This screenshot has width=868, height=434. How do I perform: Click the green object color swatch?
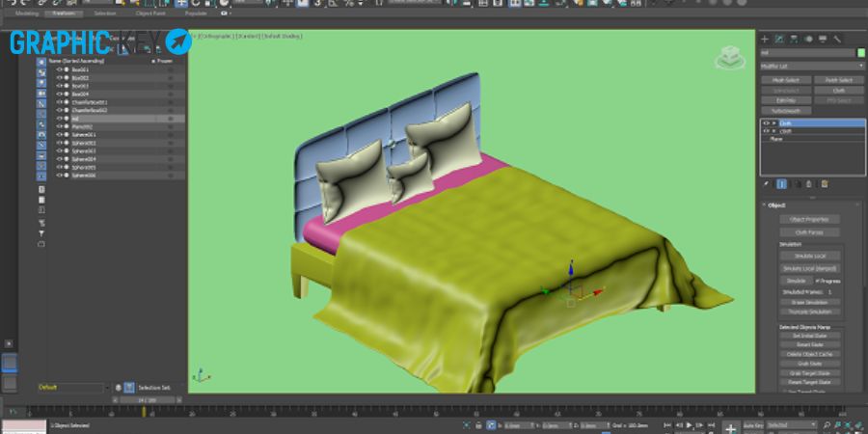(861, 53)
